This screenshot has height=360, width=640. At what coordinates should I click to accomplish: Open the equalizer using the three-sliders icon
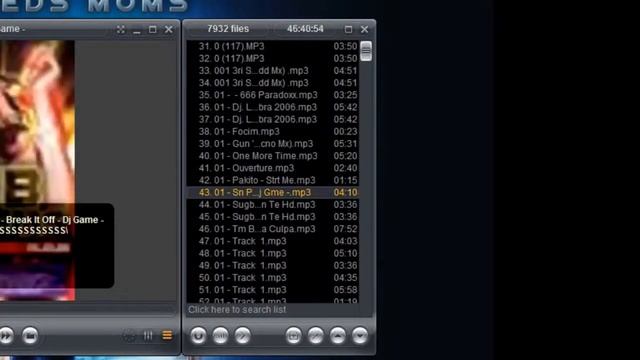tap(148, 336)
